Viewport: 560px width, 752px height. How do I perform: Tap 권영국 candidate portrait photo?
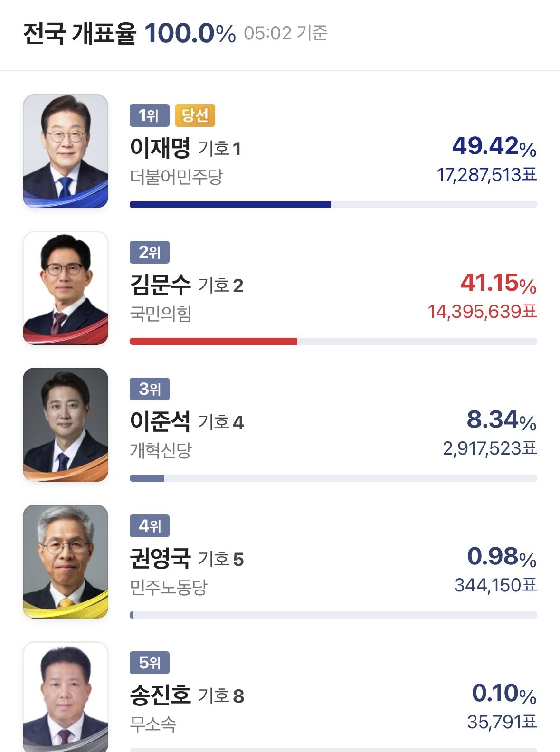pyautogui.click(x=66, y=562)
